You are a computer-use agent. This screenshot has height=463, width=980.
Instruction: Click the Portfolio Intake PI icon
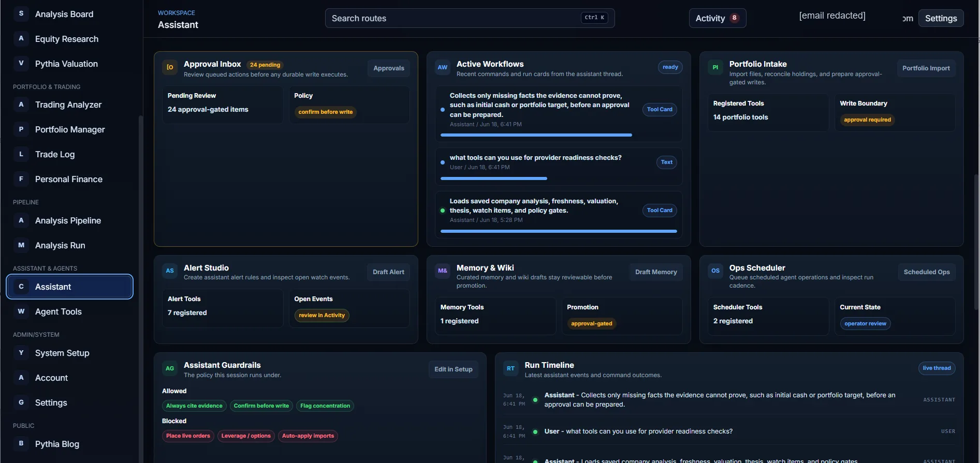pos(715,67)
